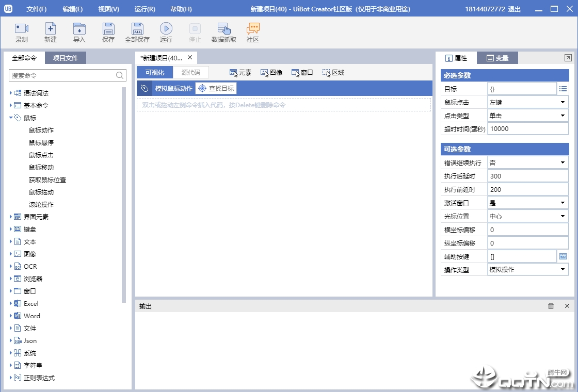The image size is (578, 392).
Task: Click the 图像 image picker tool
Action: point(271,73)
